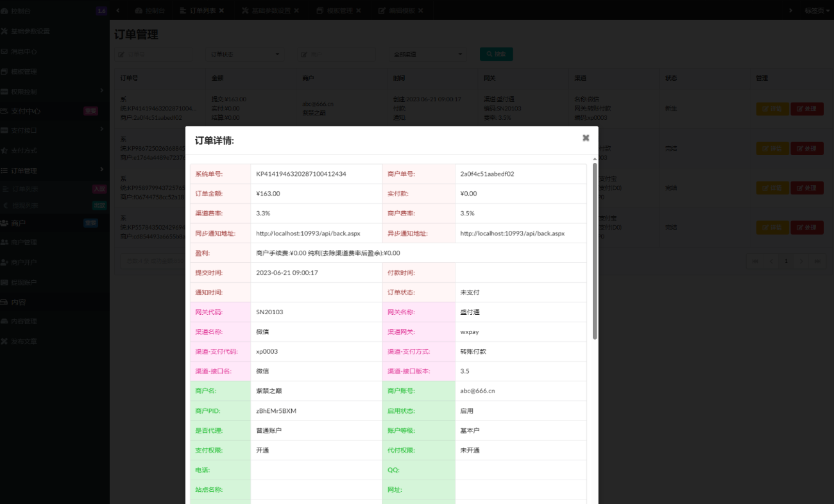Image resolution: width=834 pixels, height=504 pixels.
Task: Expand the 支付接口 sidebar submenu
Action: point(101,130)
